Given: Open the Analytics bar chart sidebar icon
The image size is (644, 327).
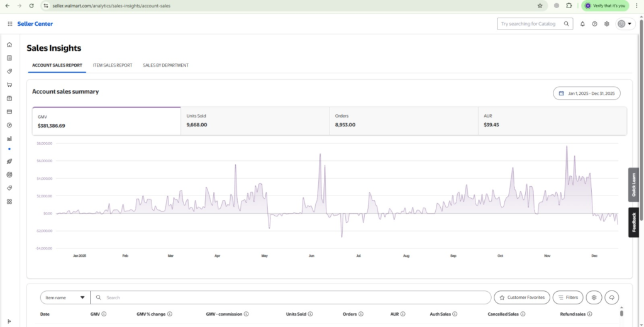Looking at the screenshot, I should [9, 138].
